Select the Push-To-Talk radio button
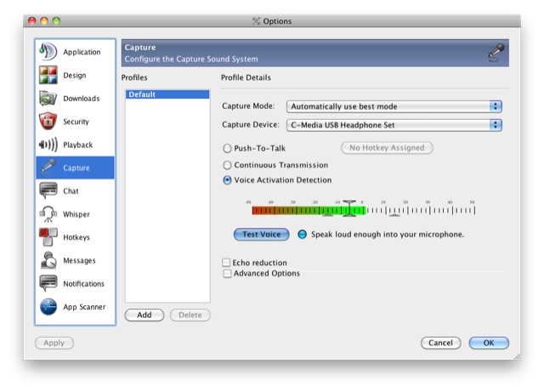This screenshot has width=544, height=392. (227, 148)
